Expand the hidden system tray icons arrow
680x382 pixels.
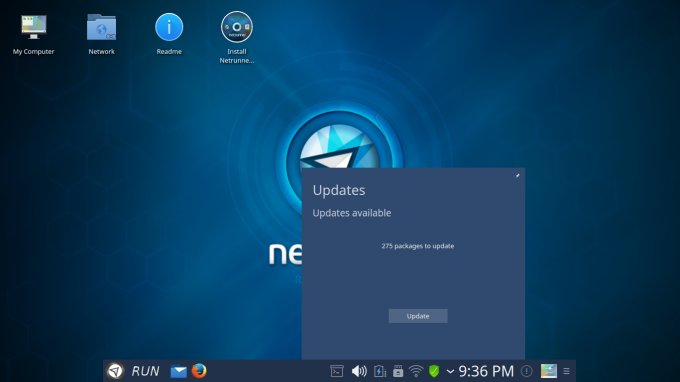[x=450, y=371]
